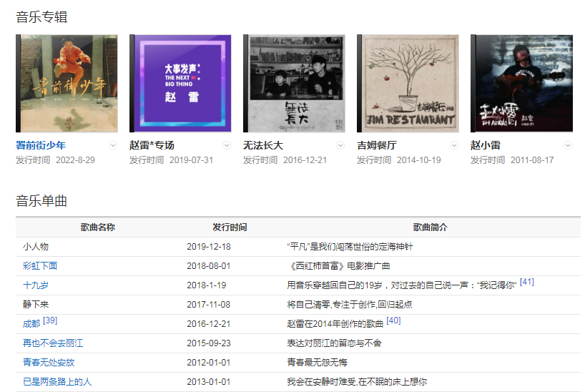Image resolution: width=585 pixels, height=392 pixels.
Task: Open the 成都 song link
Action: [31, 324]
